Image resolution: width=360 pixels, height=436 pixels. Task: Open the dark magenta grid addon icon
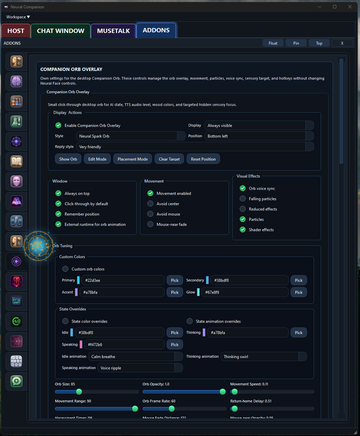(x=16, y=341)
